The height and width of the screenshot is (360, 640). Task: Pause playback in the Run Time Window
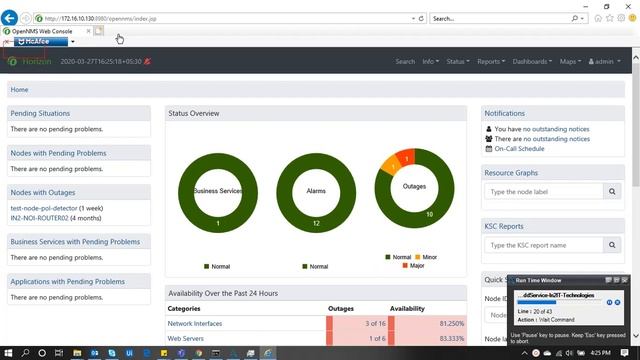point(609,302)
